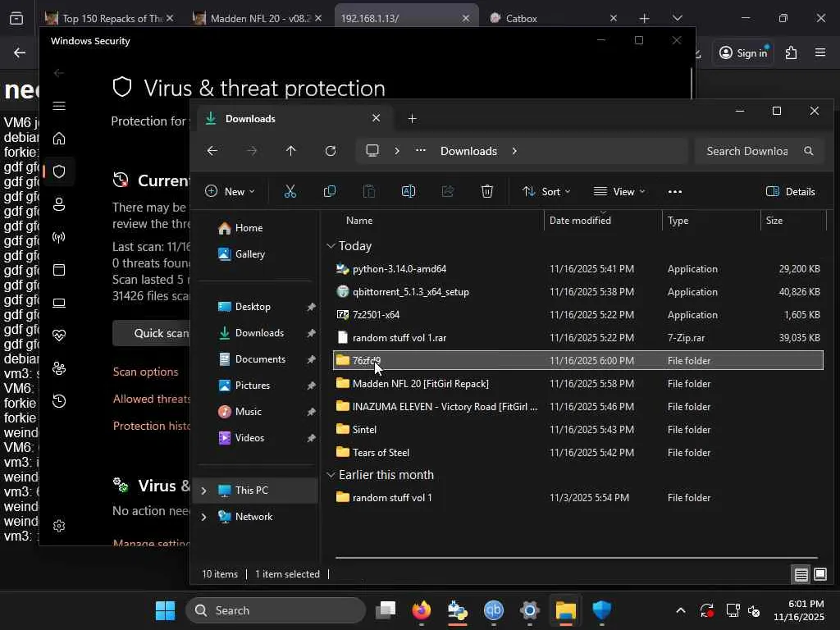Select random stuff vol 1.rar archive
The height and width of the screenshot is (630, 840).
(x=578, y=338)
